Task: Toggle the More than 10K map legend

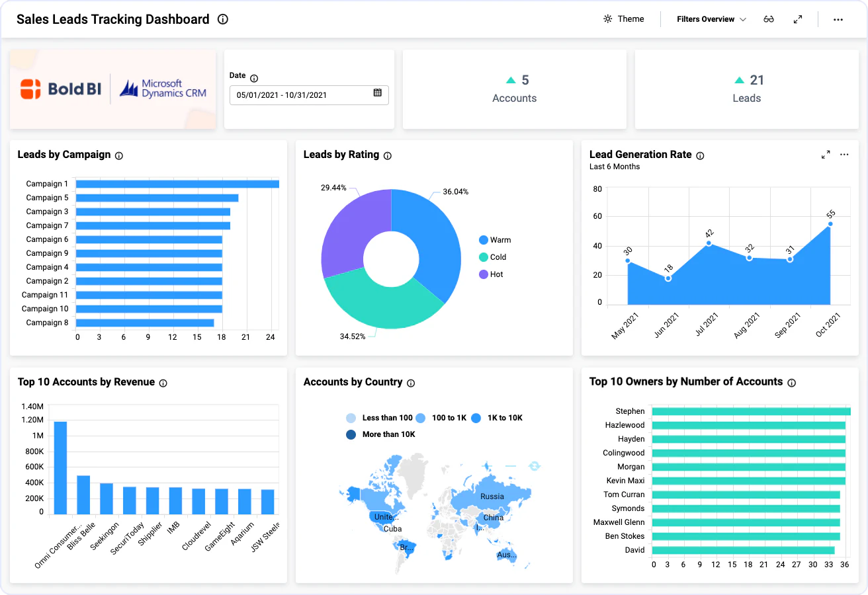Action: point(380,434)
